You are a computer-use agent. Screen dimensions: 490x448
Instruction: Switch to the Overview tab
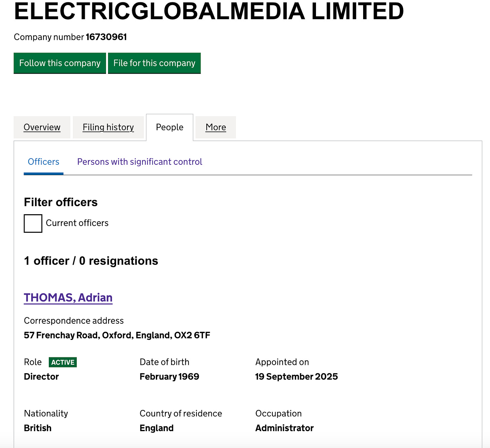click(42, 127)
